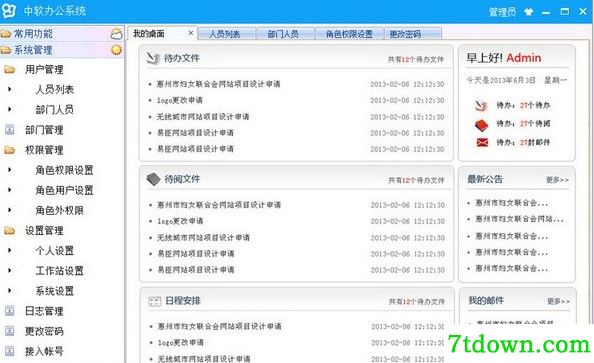Open 'logo更改申请' in 待办文件 list
Image resolution: width=594 pixels, height=363 pixels.
(180, 100)
